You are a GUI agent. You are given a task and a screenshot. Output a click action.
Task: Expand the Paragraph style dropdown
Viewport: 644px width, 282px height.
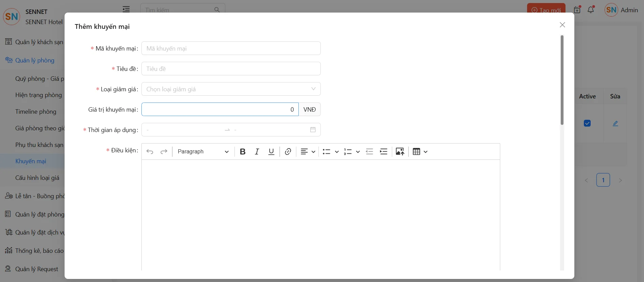point(203,152)
